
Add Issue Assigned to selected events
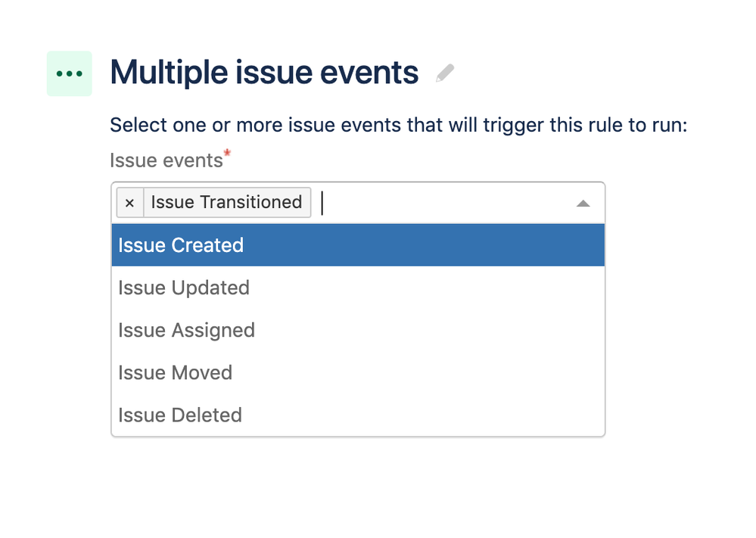pos(185,330)
